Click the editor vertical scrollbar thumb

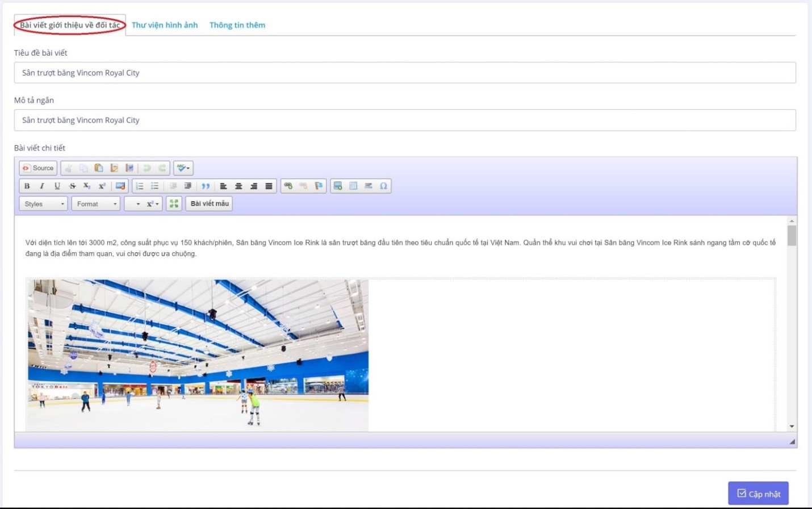(x=792, y=236)
